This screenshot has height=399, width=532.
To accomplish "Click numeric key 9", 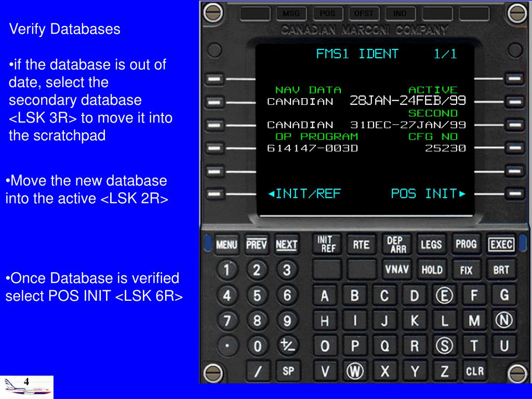I will click(287, 321).
